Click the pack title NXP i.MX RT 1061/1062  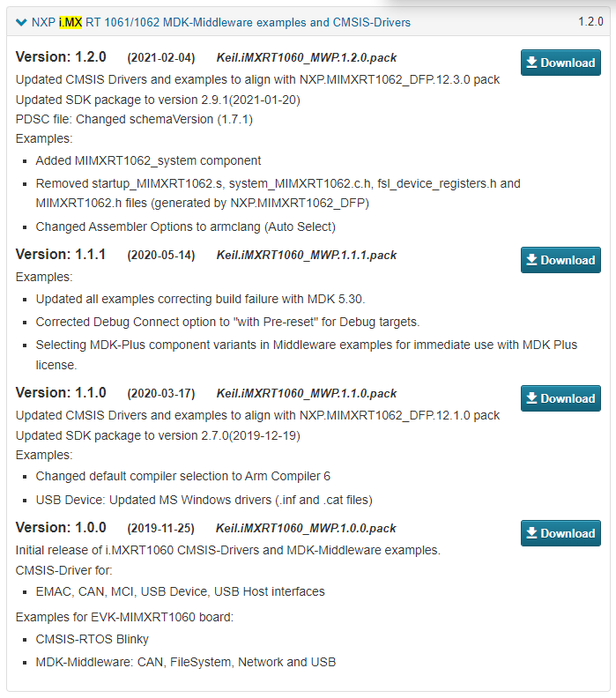pos(221,22)
